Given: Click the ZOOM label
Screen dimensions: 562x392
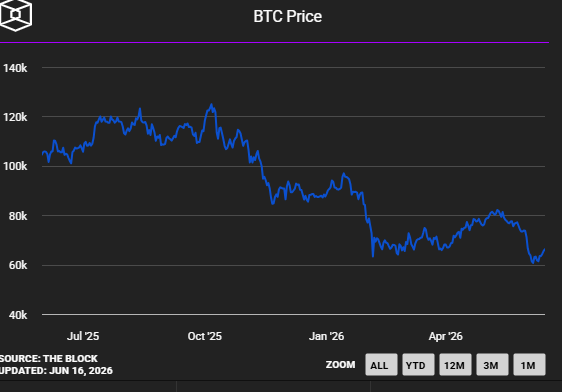Looking at the screenshot, I should click(340, 365).
